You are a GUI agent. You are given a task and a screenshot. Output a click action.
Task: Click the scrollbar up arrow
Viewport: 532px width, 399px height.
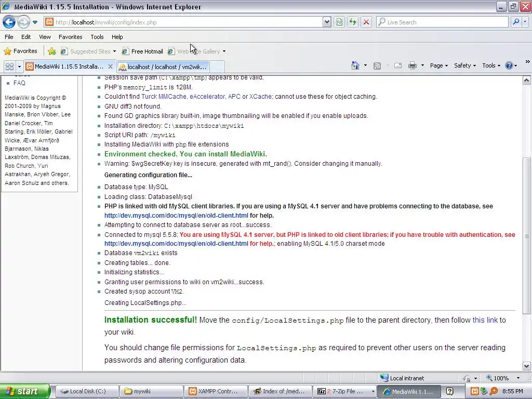click(526, 81)
